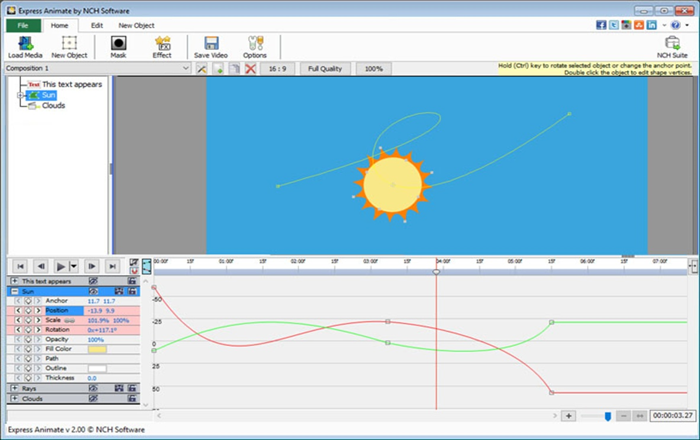The width and height of the screenshot is (700, 440).
Task: Click the snapping magnet icon
Action: pyautogui.click(x=133, y=271)
